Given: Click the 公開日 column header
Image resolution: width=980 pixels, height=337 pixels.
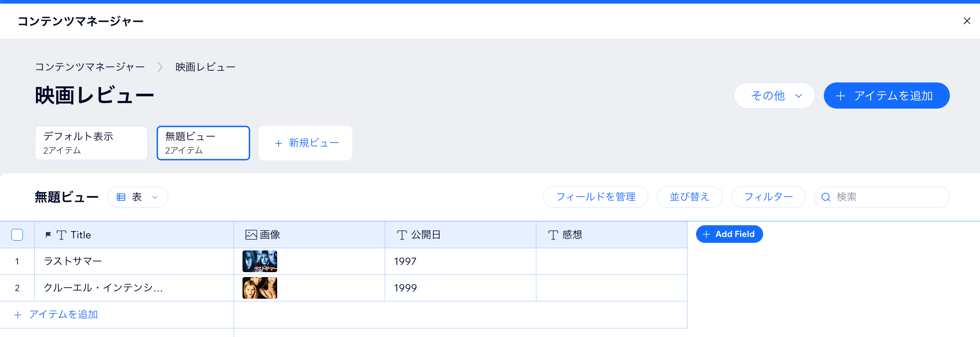Looking at the screenshot, I should pyautogui.click(x=460, y=235).
